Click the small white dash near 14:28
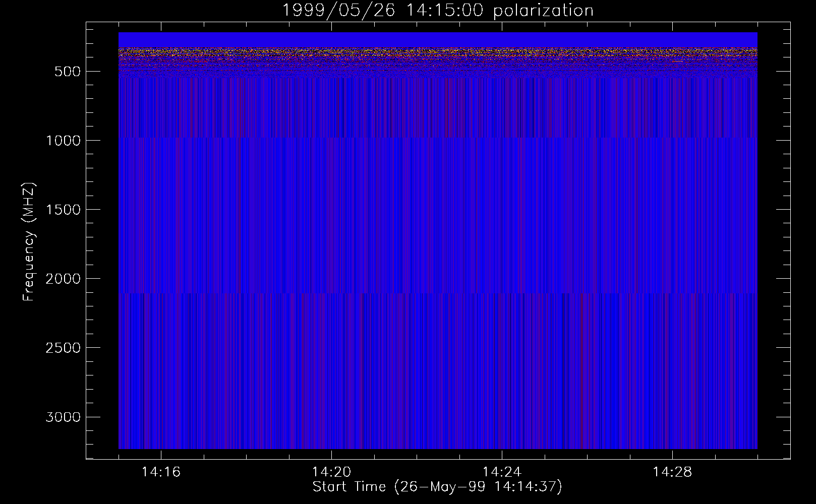 [x=678, y=61]
